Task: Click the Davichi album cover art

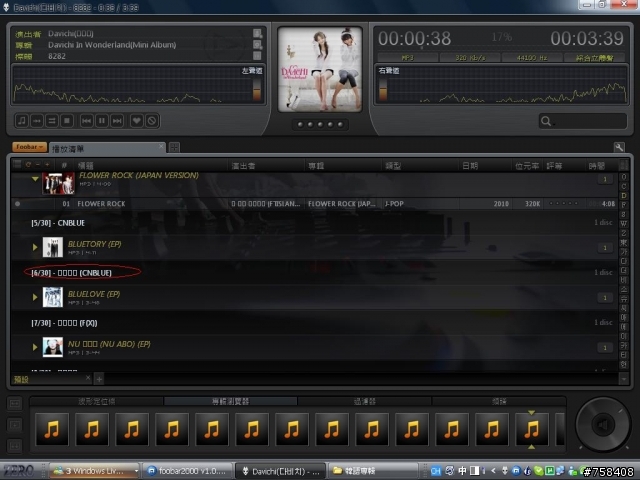Action: pos(320,69)
